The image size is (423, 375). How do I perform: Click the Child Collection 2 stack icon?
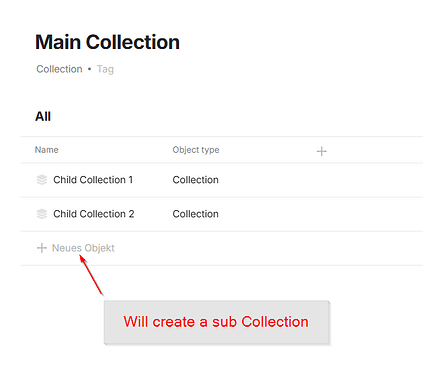tap(42, 214)
